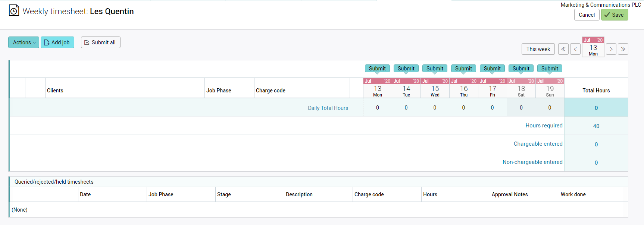The image size is (644, 225).
Task: Open the Jul 13 Mon date picker
Action: 593,47
